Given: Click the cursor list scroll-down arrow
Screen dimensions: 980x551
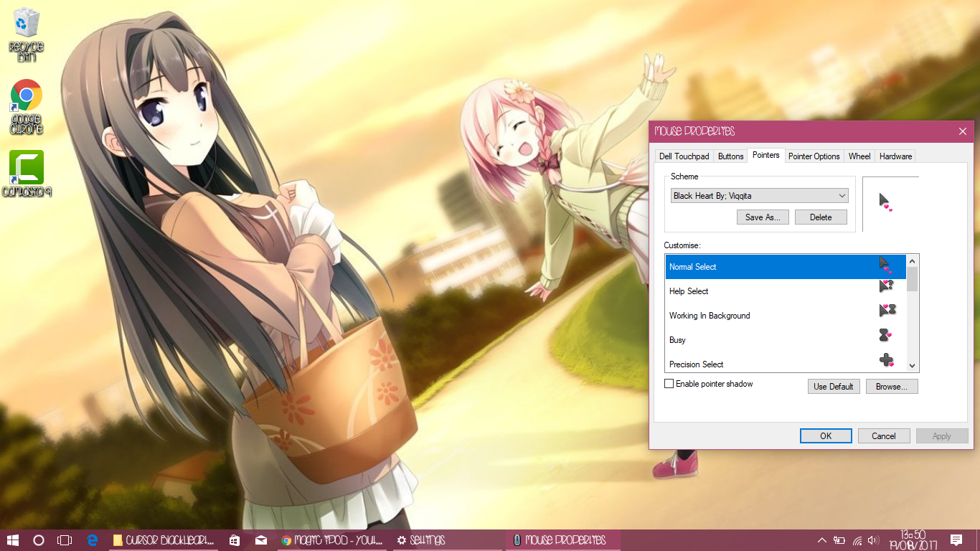Looking at the screenshot, I should tap(913, 365).
